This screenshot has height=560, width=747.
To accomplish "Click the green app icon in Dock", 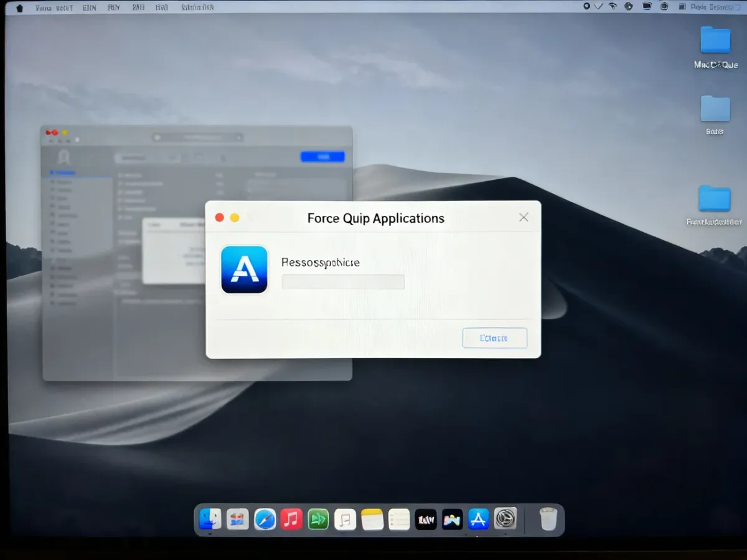I will click(x=318, y=519).
